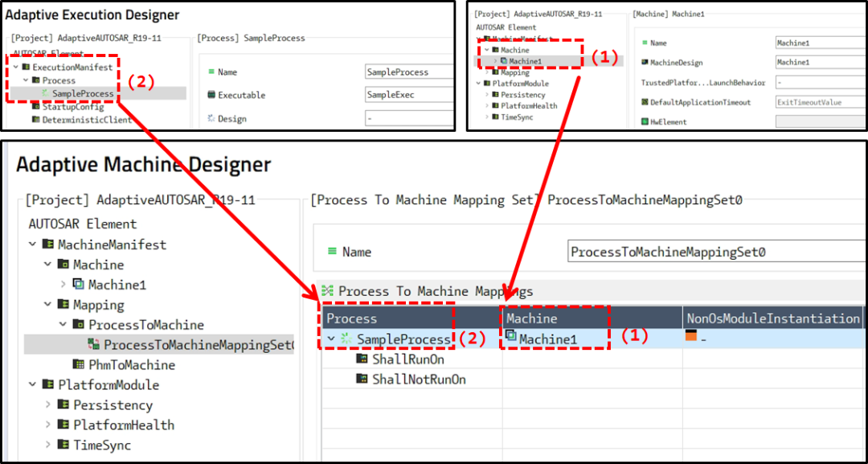Click the Design field in SampleProcess panel
Image resolution: width=868 pixels, height=464 pixels.
(408, 118)
